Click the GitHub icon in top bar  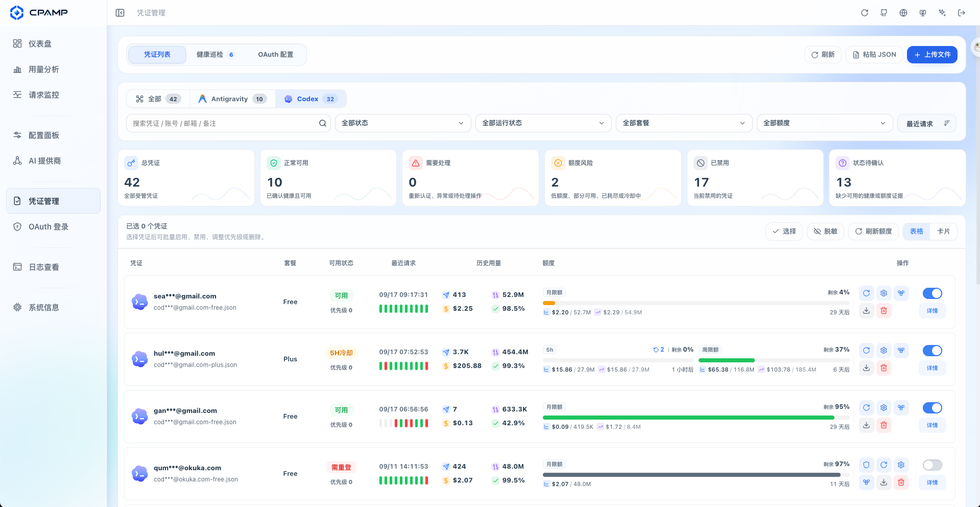coord(884,13)
